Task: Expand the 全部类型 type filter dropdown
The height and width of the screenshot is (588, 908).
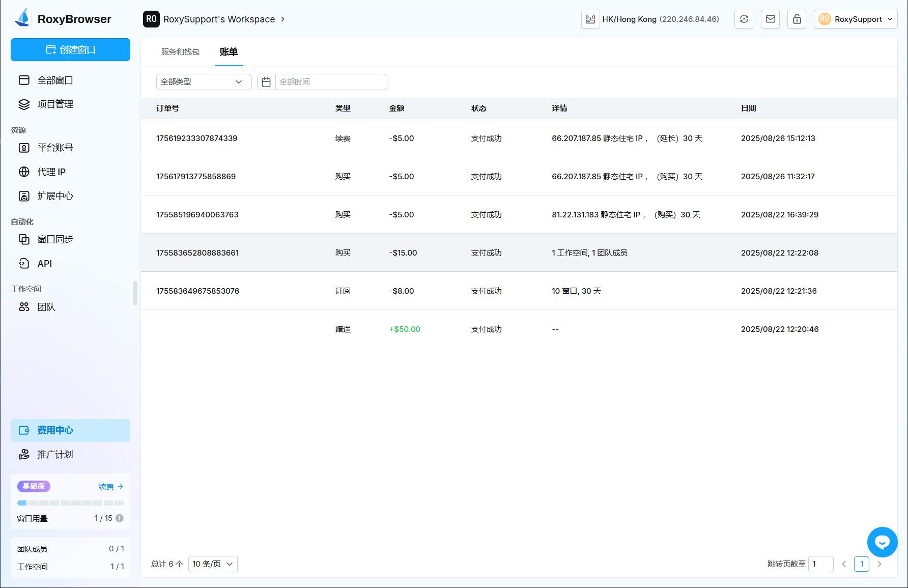Action: (204, 82)
